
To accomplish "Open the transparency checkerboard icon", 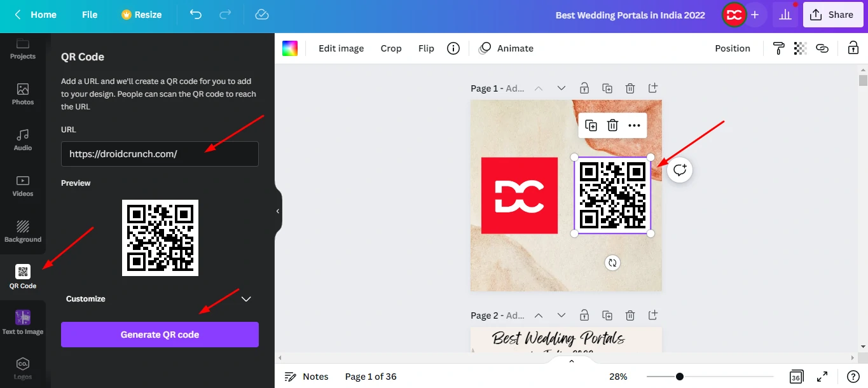I will click(x=801, y=48).
